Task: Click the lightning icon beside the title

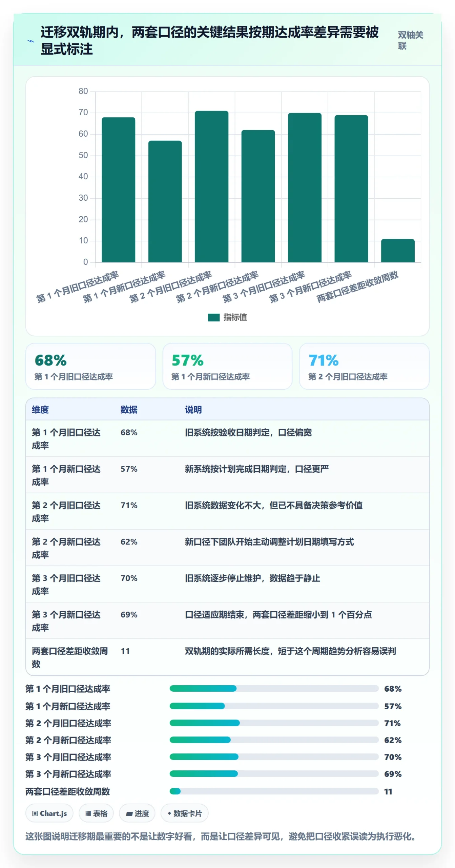Action: pos(31,41)
